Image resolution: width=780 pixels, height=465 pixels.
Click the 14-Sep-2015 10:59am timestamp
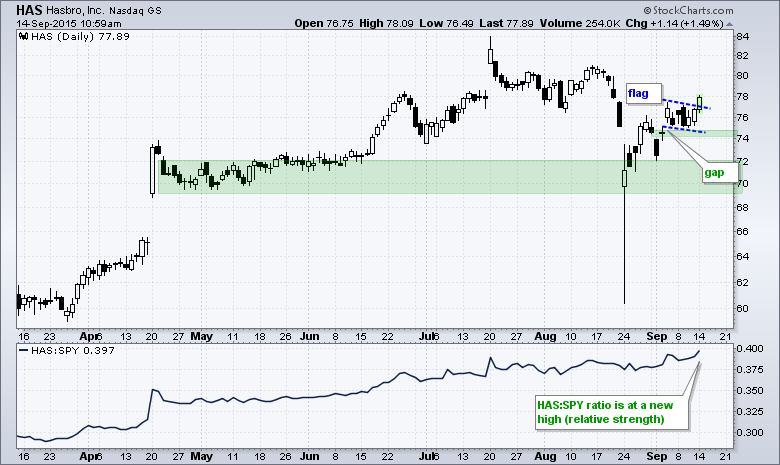click(x=69, y=23)
